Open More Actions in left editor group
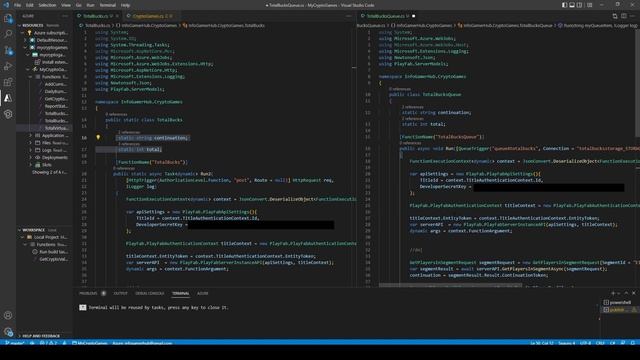Viewport: 640px width, 360px height. coord(349,16)
